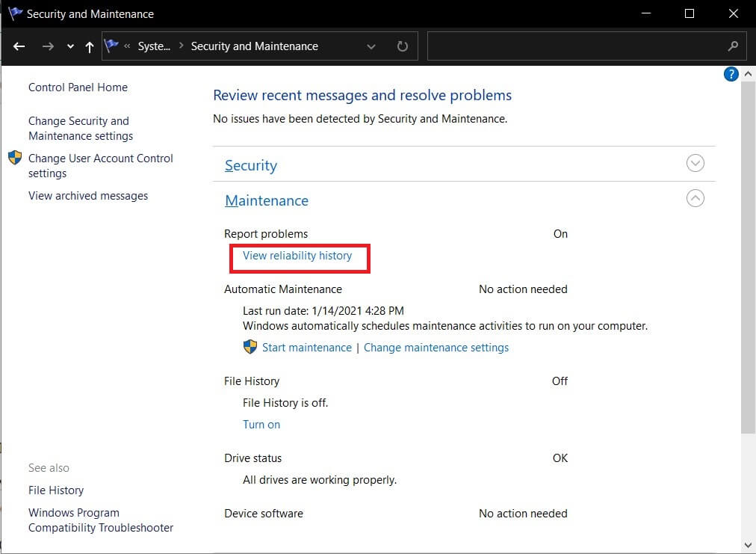Viewport: 756px width, 554px height.
Task: Click the search magnifier icon
Action: pyautogui.click(x=733, y=46)
